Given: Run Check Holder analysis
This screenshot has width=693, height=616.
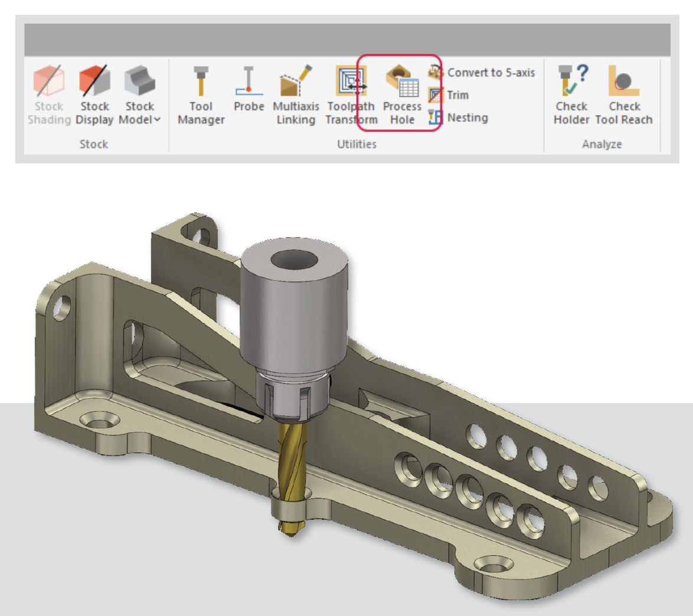Looking at the screenshot, I should click(571, 94).
